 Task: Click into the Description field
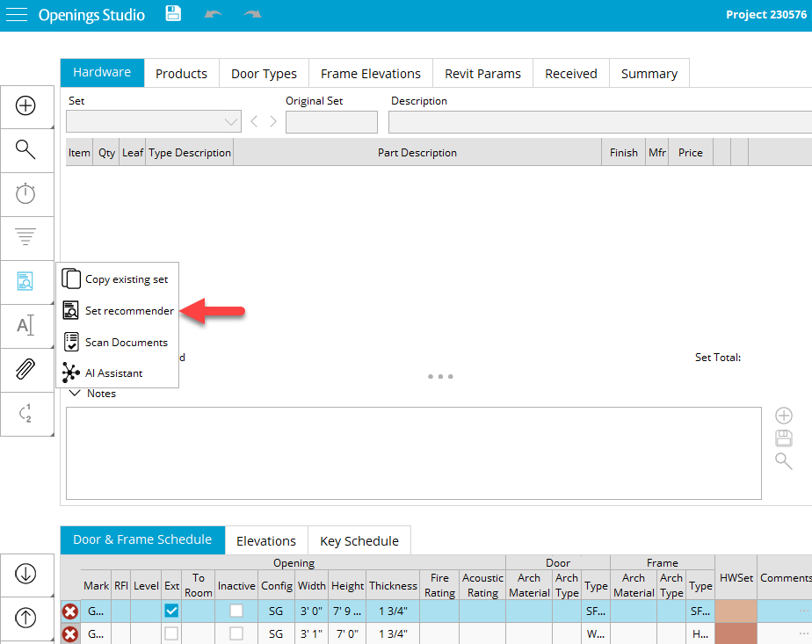pyautogui.click(x=600, y=122)
